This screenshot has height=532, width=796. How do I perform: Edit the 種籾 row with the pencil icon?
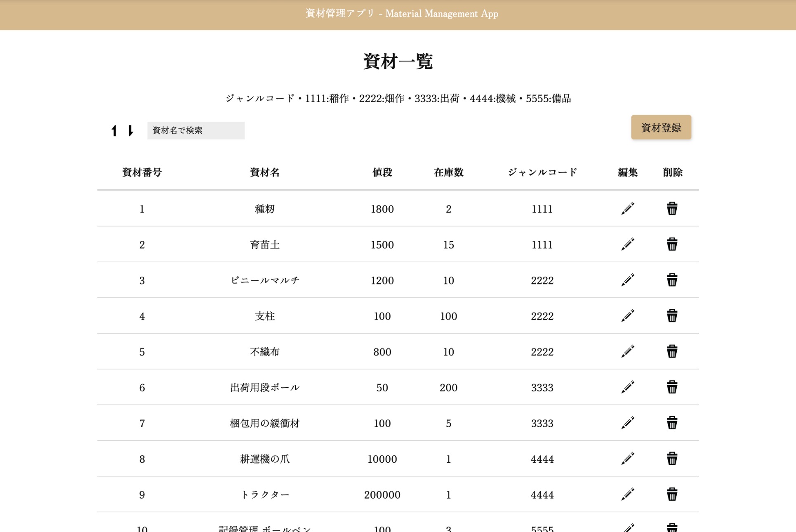coord(627,209)
